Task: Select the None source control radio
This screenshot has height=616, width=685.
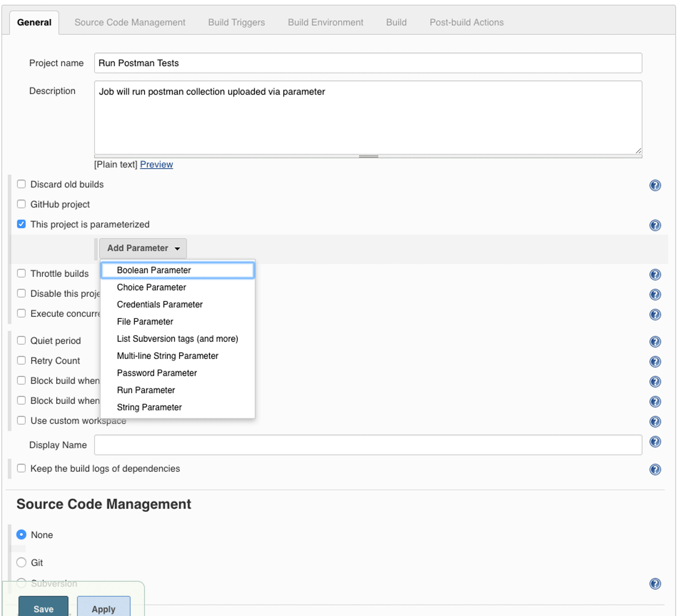Action: tap(21, 535)
